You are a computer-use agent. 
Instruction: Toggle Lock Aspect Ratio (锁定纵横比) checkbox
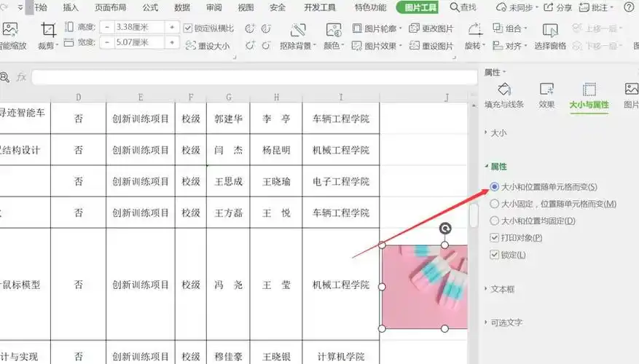[187, 28]
